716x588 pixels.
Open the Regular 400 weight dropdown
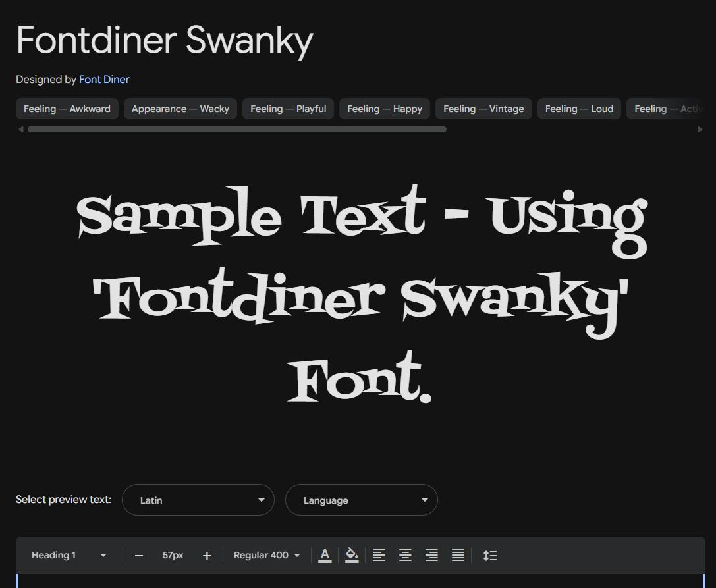pos(267,555)
